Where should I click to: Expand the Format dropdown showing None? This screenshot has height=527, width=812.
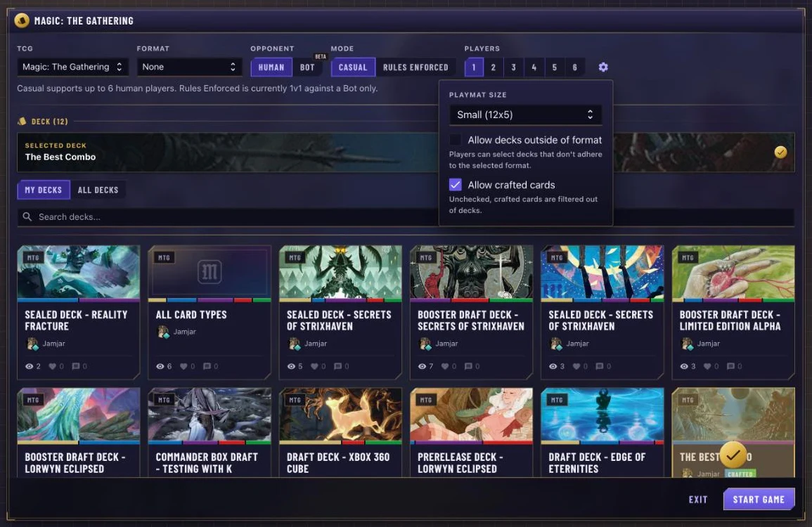pos(189,67)
